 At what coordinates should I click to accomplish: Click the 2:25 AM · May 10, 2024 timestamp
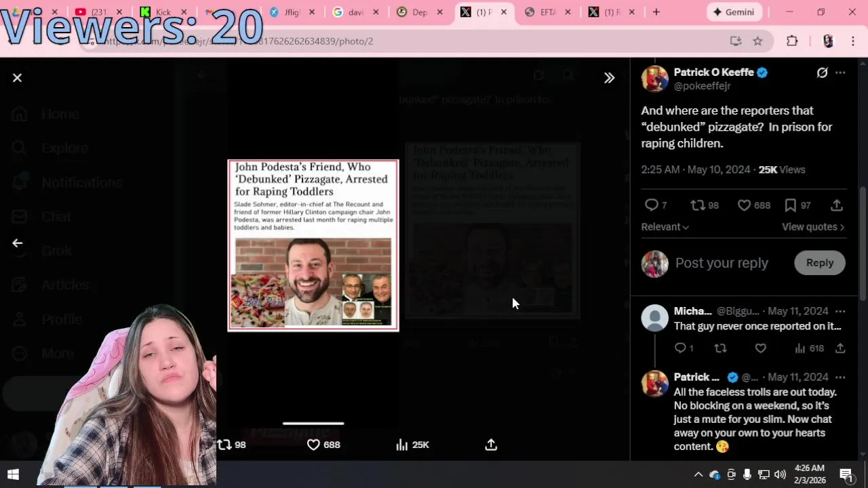(695, 170)
